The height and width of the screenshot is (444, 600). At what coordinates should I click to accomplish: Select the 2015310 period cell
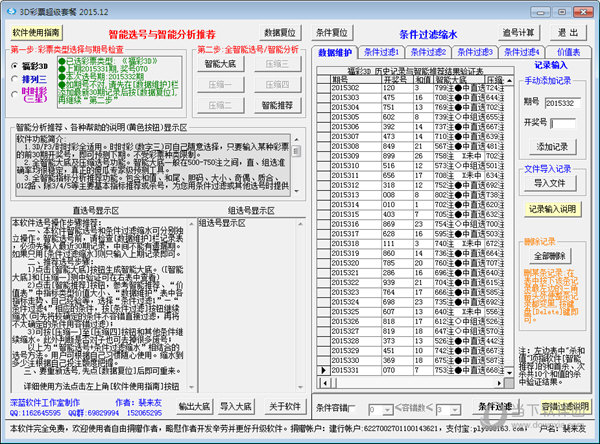356,166
